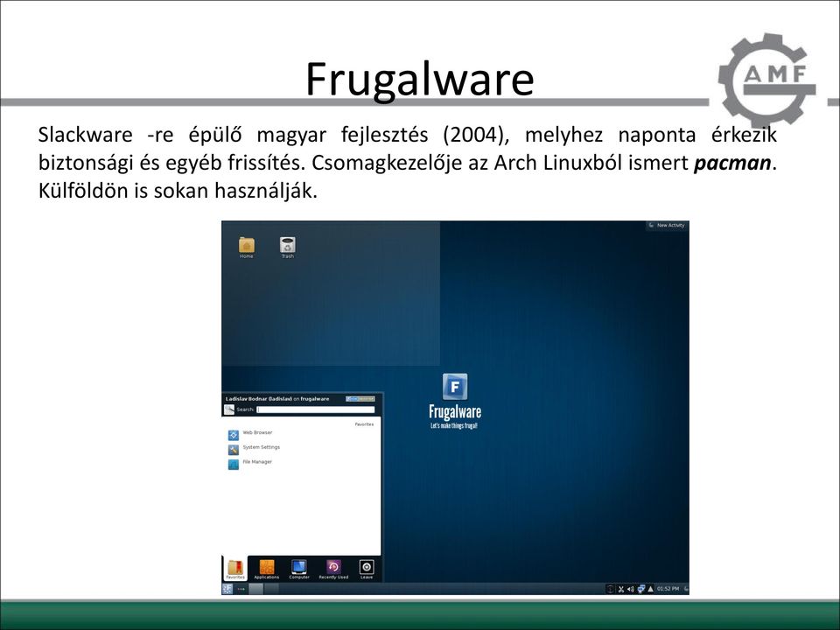Launch Web Browser from Favorites

(x=251, y=434)
